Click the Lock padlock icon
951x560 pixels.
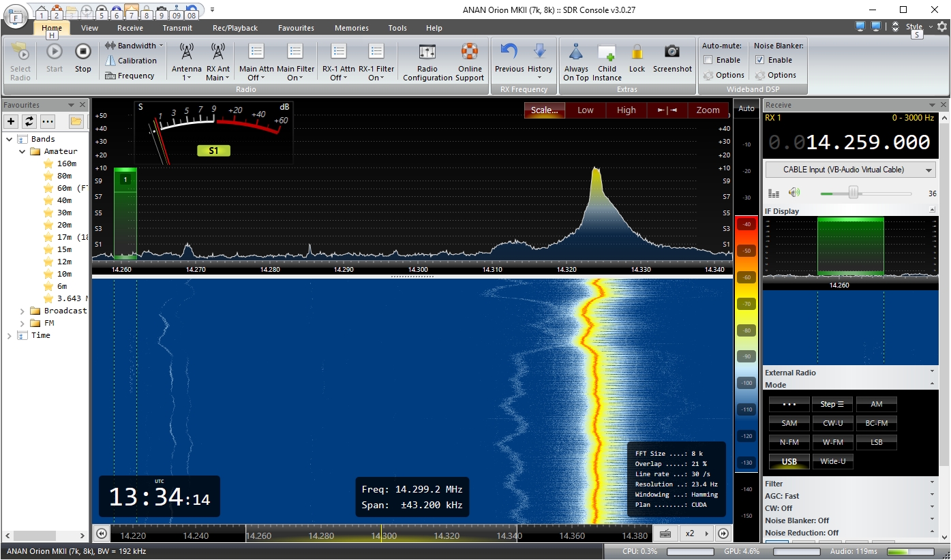point(637,52)
